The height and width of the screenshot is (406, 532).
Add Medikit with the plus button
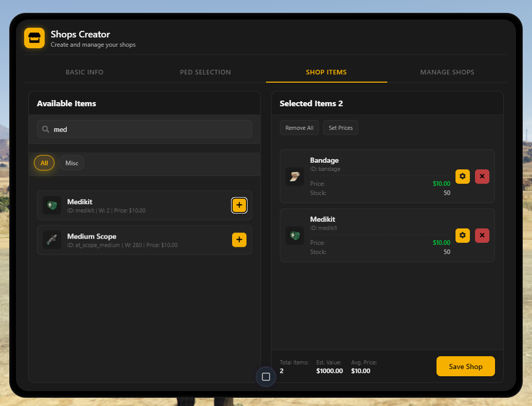tap(239, 205)
